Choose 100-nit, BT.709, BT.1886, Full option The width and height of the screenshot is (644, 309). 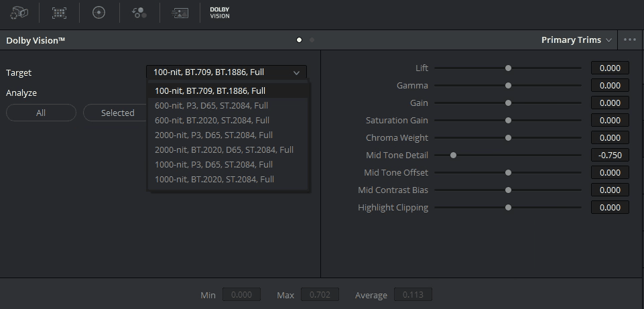pyautogui.click(x=228, y=90)
